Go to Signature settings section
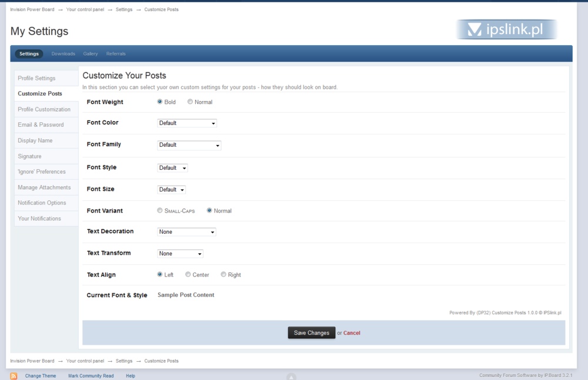The image size is (588, 380). (29, 156)
